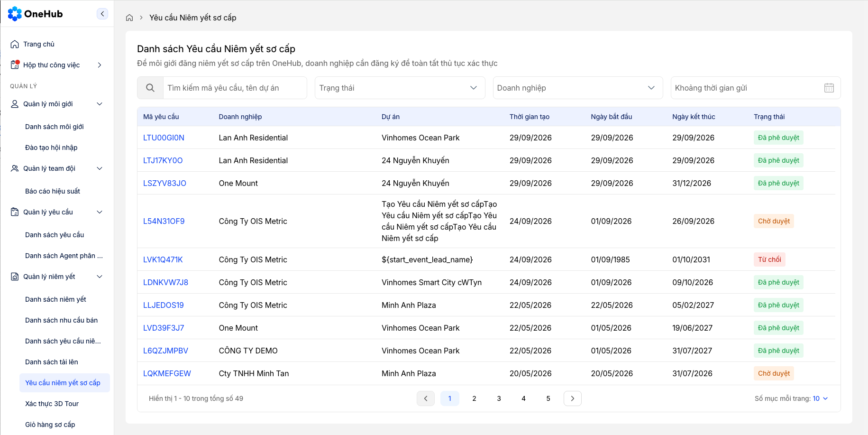This screenshot has height=435, width=868.
Task: Click the OneHub logo
Action: click(35, 14)
